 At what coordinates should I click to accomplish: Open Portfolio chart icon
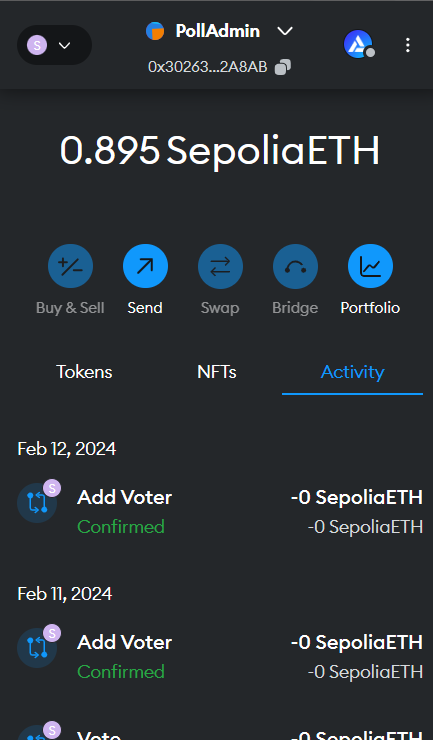pyautogui.click(x=370, y=266)
